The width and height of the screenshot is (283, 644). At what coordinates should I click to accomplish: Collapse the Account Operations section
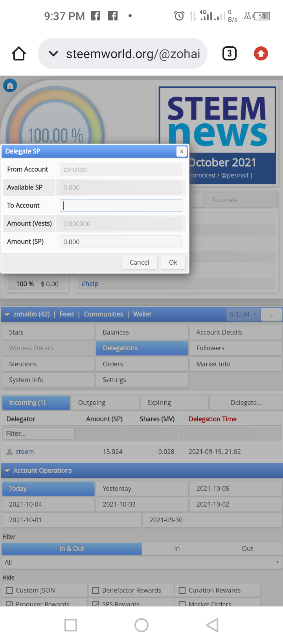(7, 471)
